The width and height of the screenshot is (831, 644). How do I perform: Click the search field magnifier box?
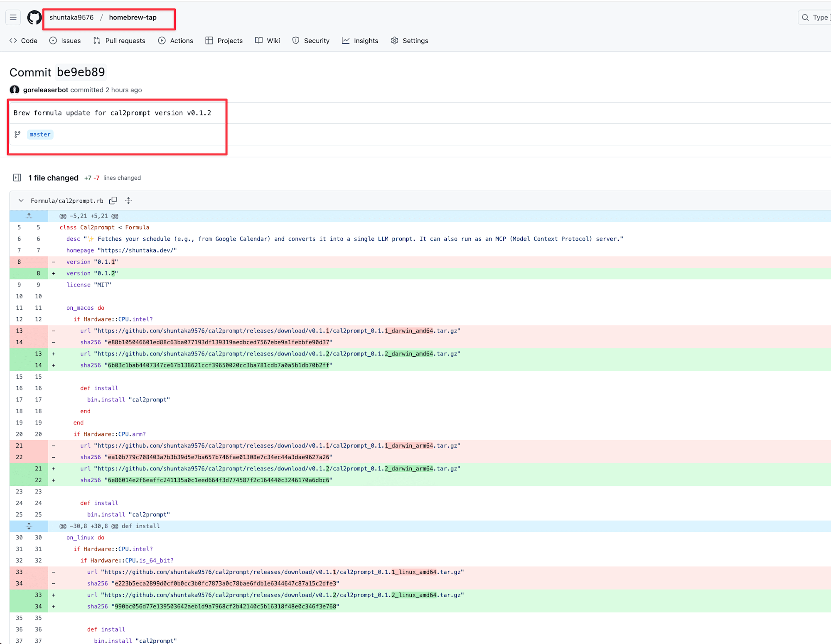(x=814, y=17)
